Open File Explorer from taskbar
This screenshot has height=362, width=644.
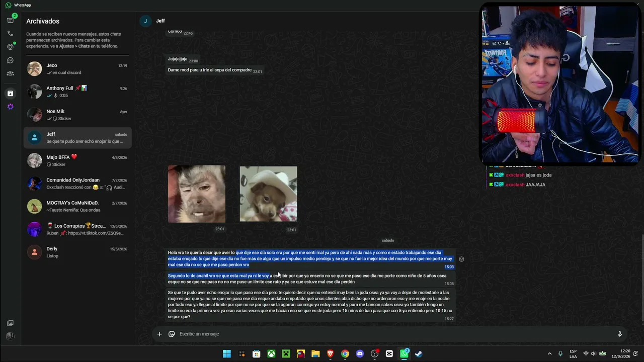pyautogui.click(x=315, y=354)
